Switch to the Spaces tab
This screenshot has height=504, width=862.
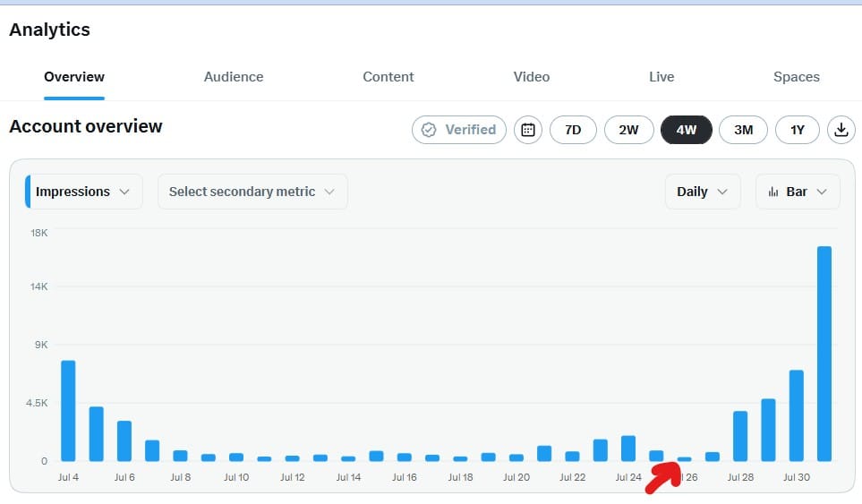coord(797,77)
